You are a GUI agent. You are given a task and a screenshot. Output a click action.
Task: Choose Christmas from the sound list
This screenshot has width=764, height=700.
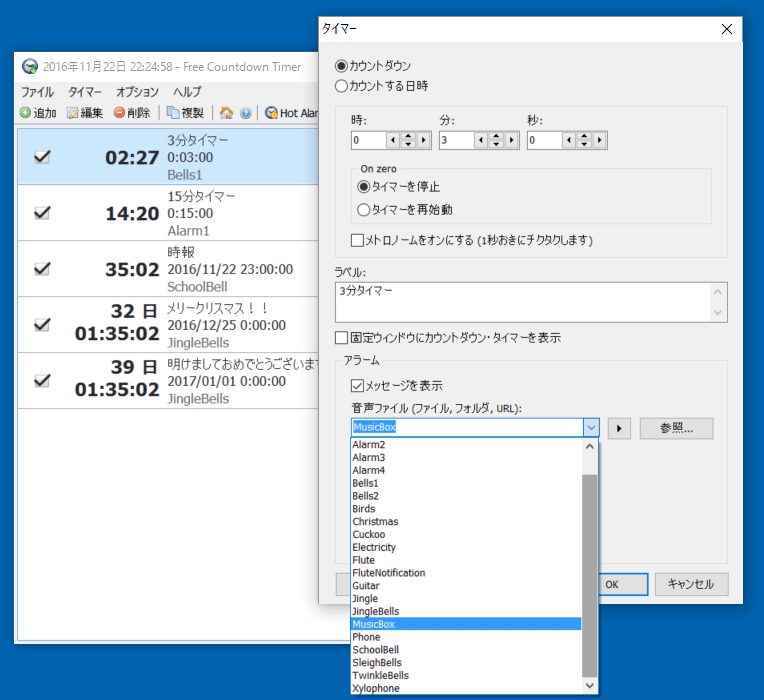coord(466,522)
